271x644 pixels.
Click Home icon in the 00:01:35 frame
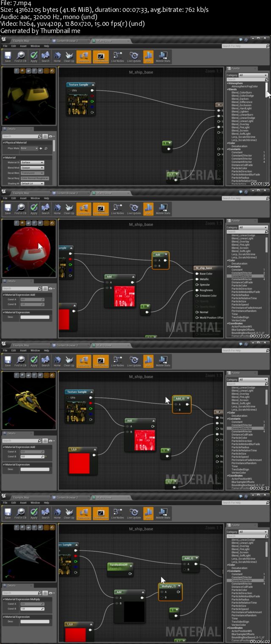pos(57,56)
